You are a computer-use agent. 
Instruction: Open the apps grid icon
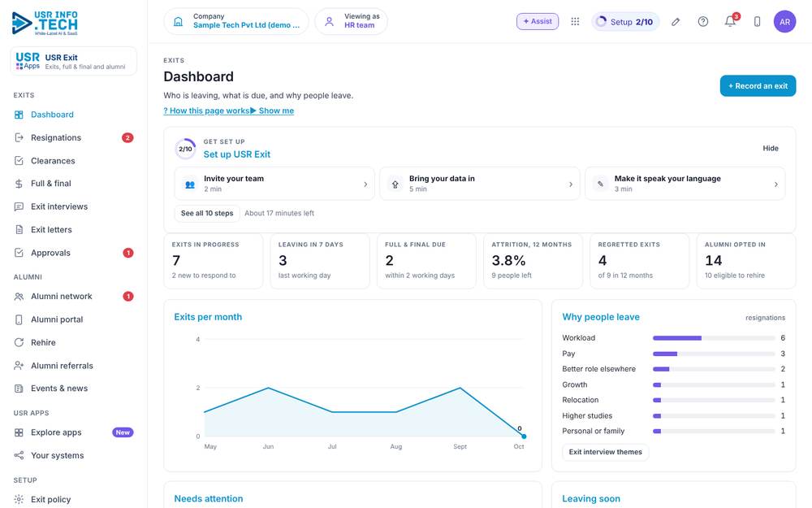tap(575, 22)
